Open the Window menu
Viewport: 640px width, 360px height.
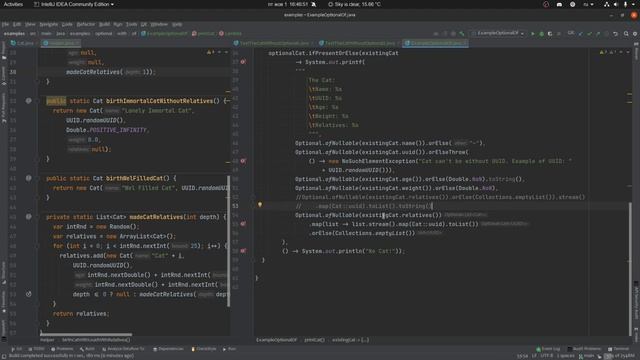159,24
